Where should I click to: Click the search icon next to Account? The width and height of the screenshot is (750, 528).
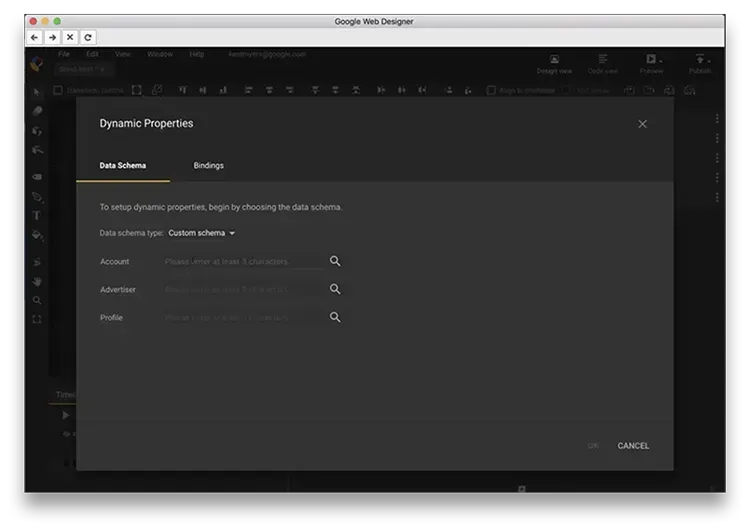coord(335,261)
